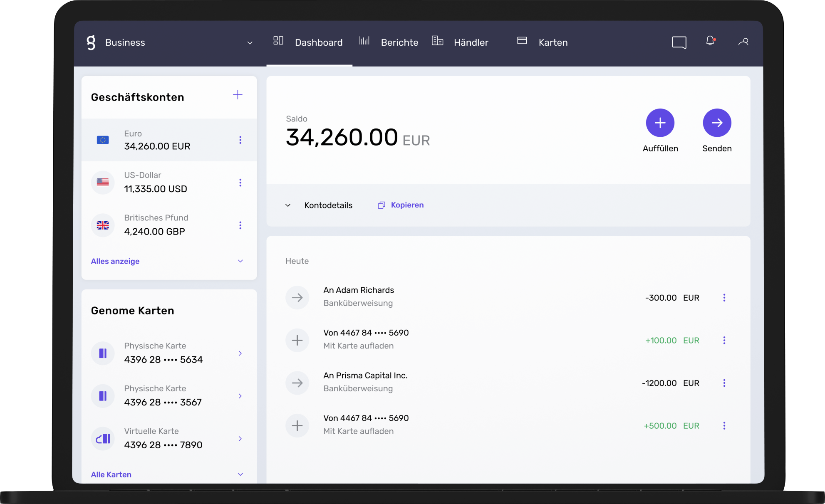Open three-dot menu for US-Dollar account
Screen dimensions: 825x504
[240, 183]
